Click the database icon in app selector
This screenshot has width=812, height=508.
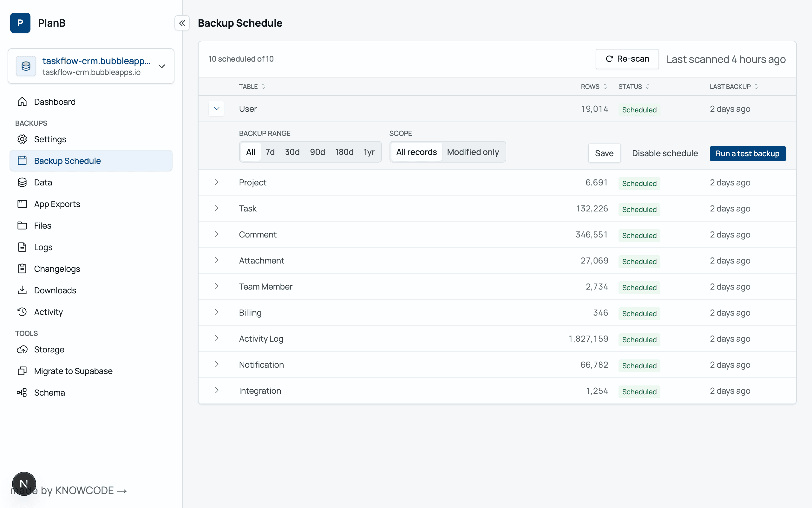pyautogui.click(x=26, y=66)
